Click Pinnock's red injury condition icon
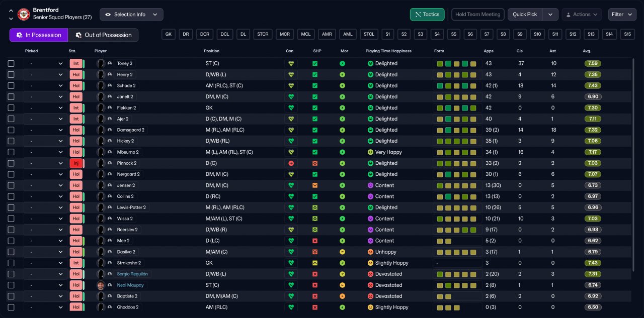 pyautogui.click(x=290, y=163)
